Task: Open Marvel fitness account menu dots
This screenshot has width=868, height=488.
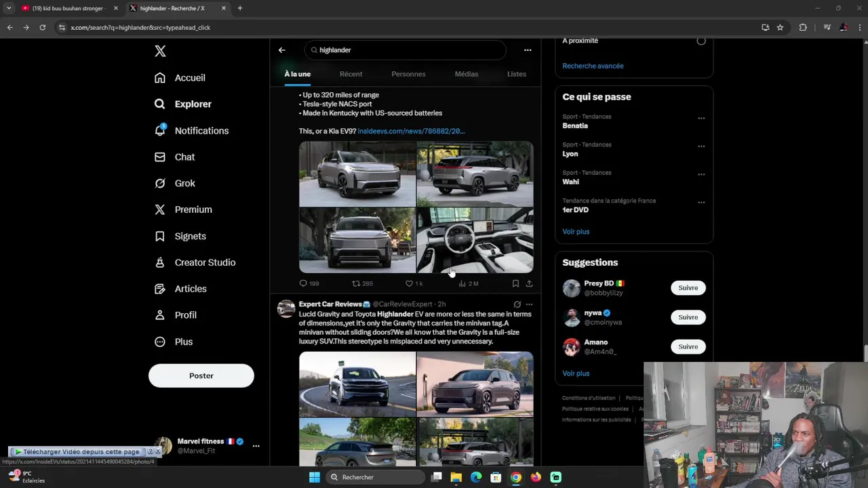Action: 256,446
